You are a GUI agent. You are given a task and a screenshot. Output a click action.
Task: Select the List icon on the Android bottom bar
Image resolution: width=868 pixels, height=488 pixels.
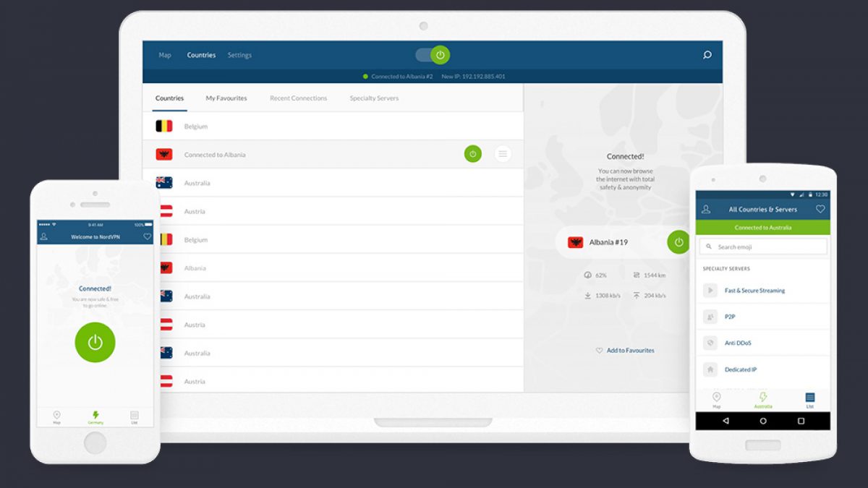pyautogui.click(x=809, y=398)
